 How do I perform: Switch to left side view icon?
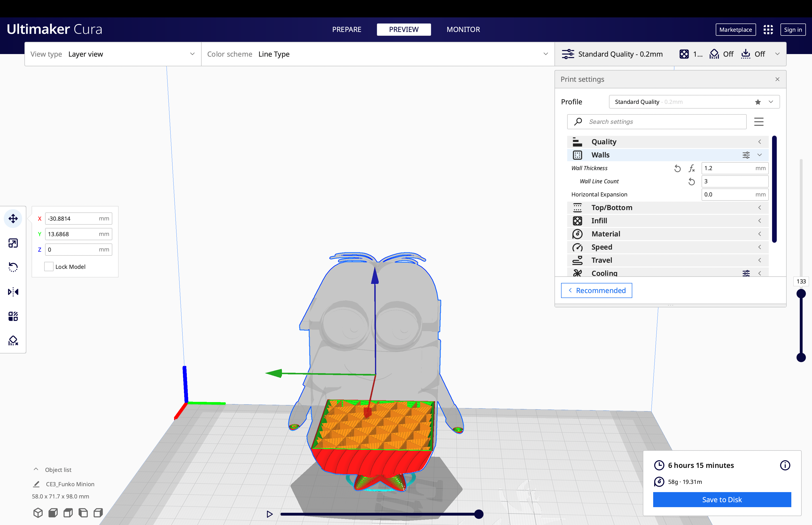tap(83, 513)
